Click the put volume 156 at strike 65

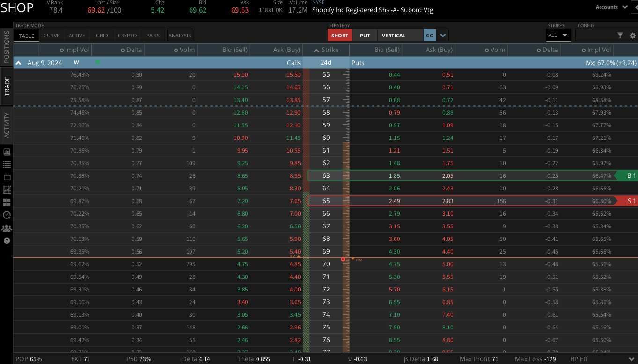[500, 201]
